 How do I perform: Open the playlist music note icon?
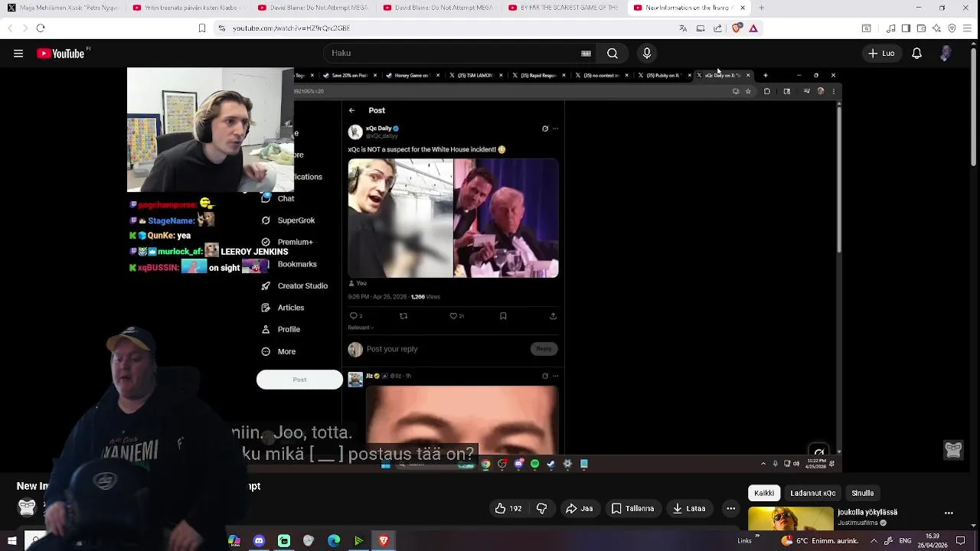(890, 28)
